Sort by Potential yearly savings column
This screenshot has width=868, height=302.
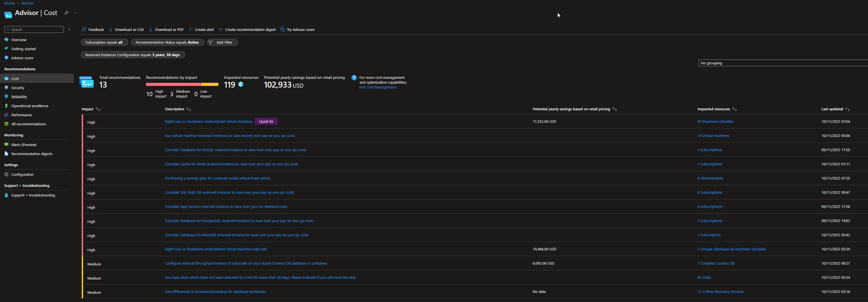coord(575,109)
